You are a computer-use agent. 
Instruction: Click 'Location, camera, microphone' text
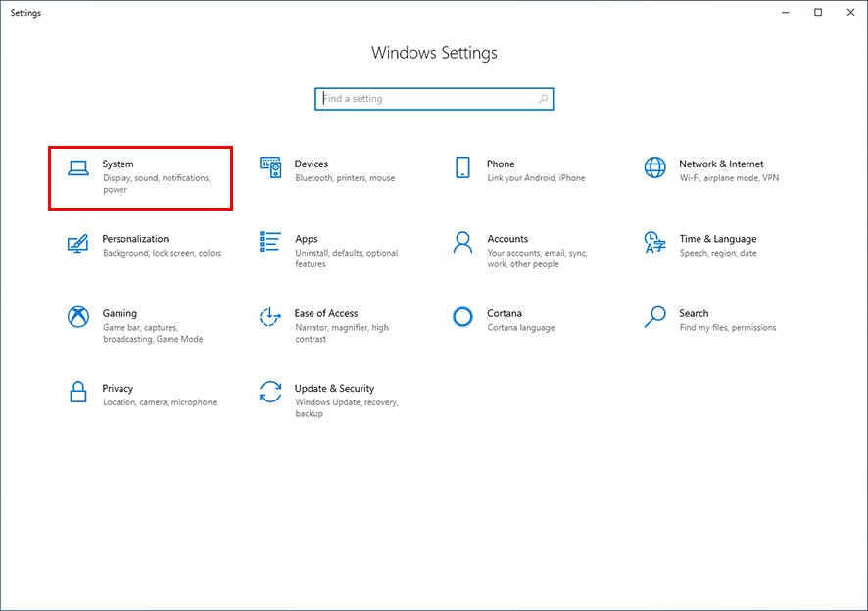click(x=160, y=402)
